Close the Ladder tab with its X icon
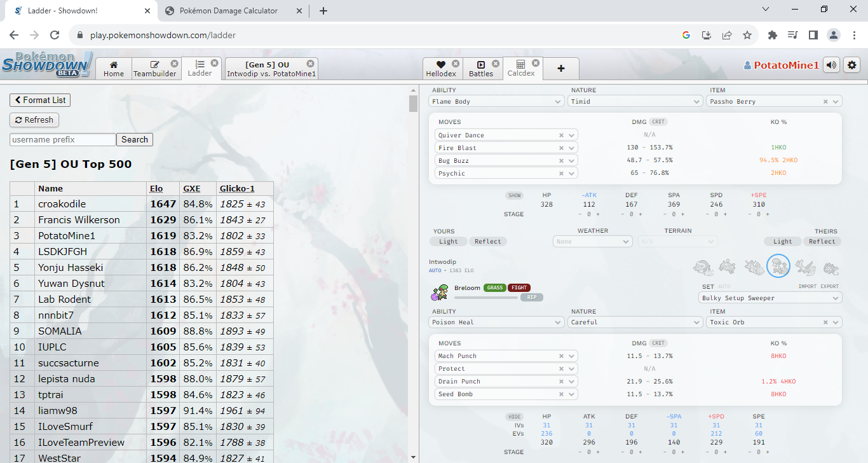Image resolution: width=868 pixels, height=463 pixels. pyautogui.click(x=215, y=63)
